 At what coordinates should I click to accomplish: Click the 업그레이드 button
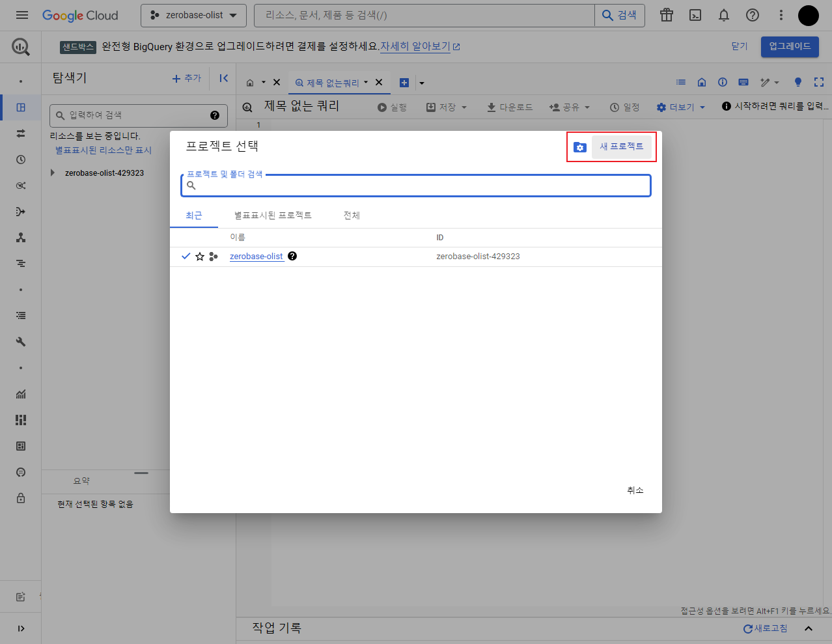click(x=790, y=46)
